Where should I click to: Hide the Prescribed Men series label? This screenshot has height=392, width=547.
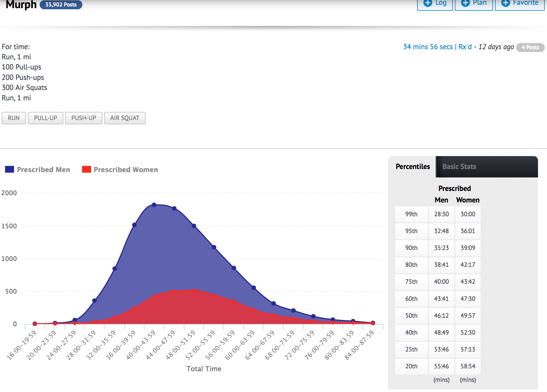[43, 170]
